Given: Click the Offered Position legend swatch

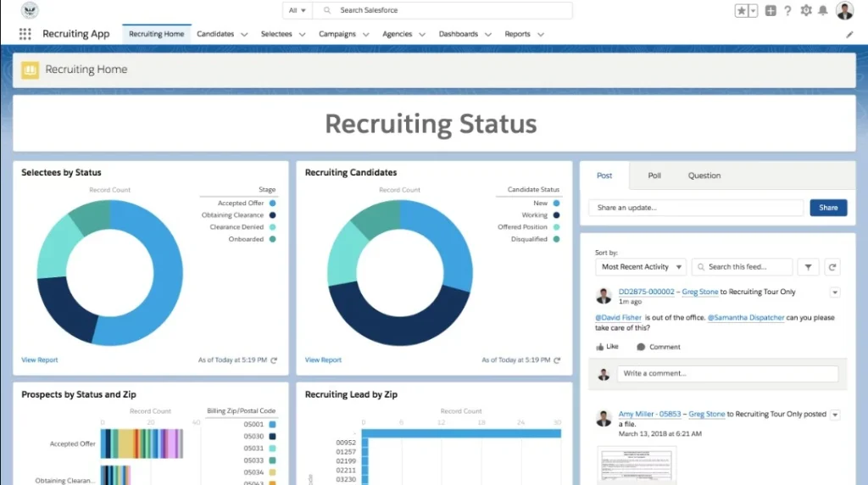Looking at the screenshot, I should (556, 227).
